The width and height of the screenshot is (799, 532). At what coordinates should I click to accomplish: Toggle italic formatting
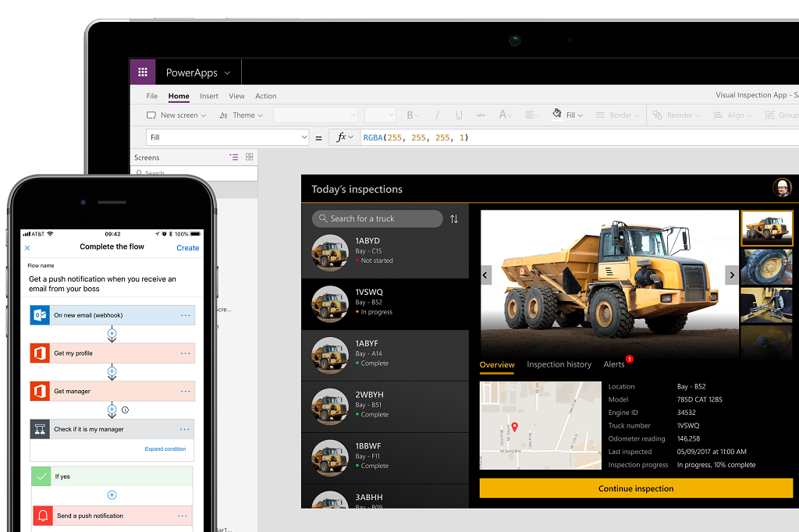(437, 115)
